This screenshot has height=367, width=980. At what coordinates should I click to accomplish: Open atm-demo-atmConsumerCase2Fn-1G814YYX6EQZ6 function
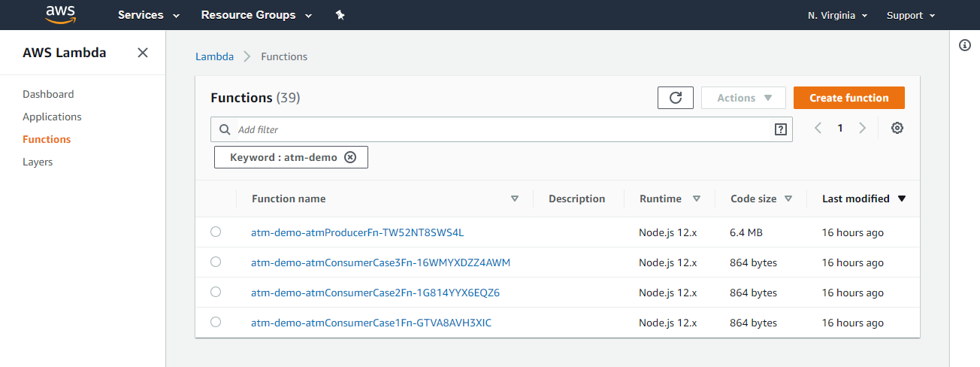point(376,293)
